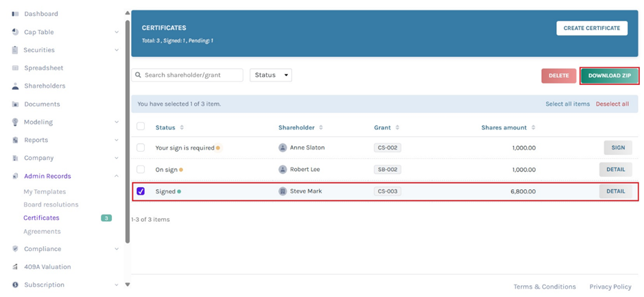Click the Modeling lightbulb icon
The width and height of the screenshot is (644, 297).
pyautogui.click(x=15, y=122)
